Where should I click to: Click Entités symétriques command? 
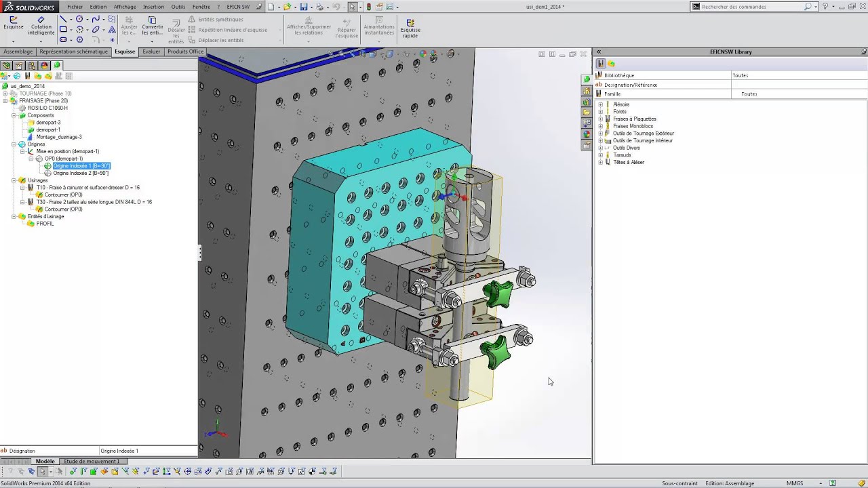(216, 20)
